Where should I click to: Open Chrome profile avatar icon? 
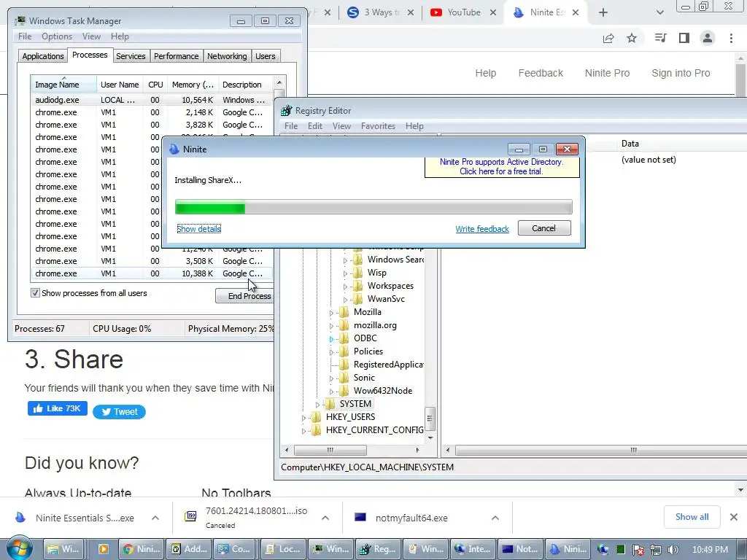pos(708,38)
